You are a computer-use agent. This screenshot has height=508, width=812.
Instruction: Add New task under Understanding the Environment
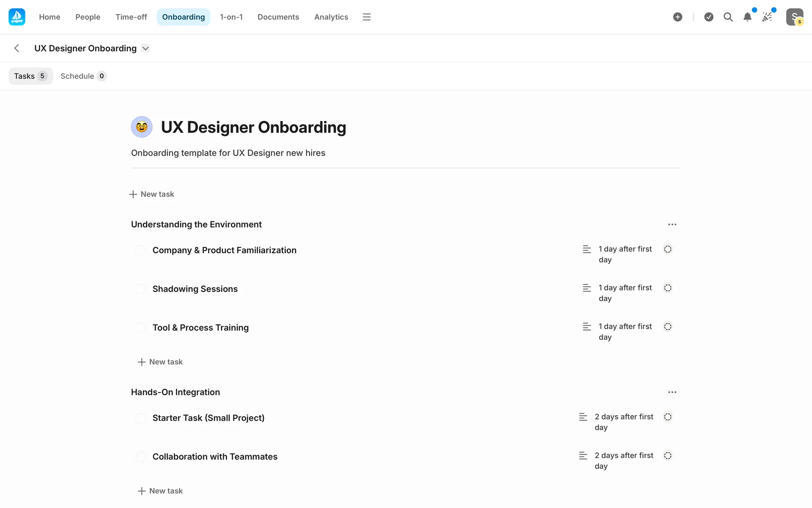pyautogui.click(x=160, y=362)
